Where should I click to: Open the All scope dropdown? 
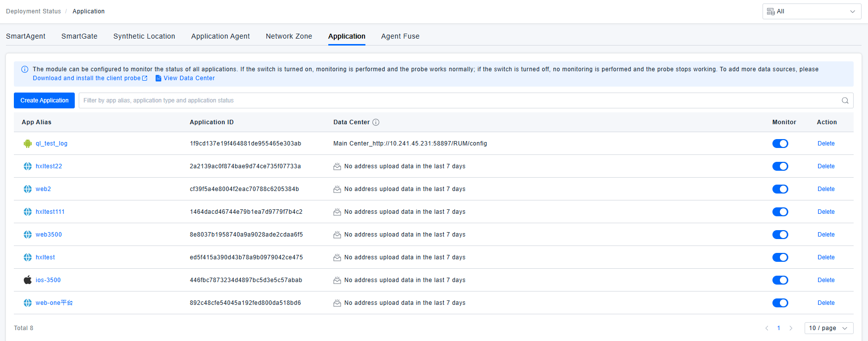812,11
